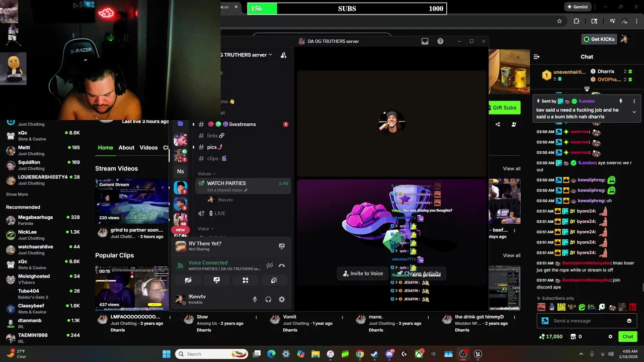Open Moistghosted recommended channel

[x=43, y=279]
